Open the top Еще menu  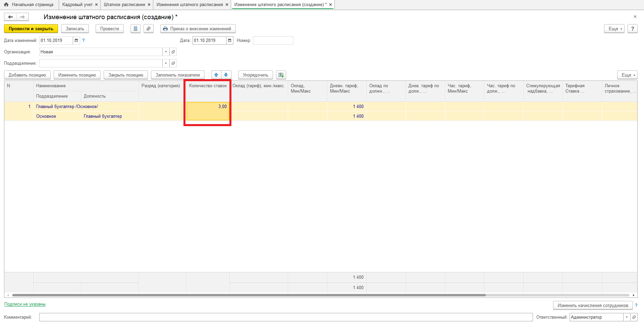click(x=614, y=29)
